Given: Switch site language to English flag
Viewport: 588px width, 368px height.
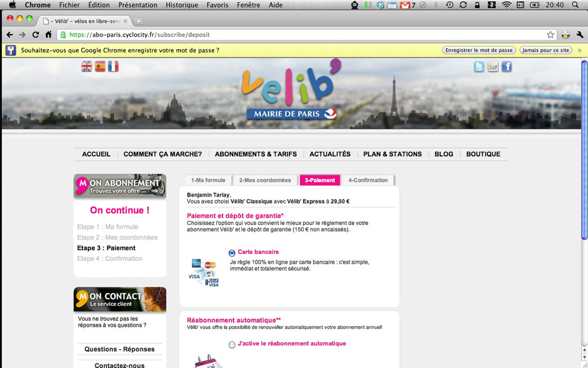Looking at the screenshot, I should (86, 67).
